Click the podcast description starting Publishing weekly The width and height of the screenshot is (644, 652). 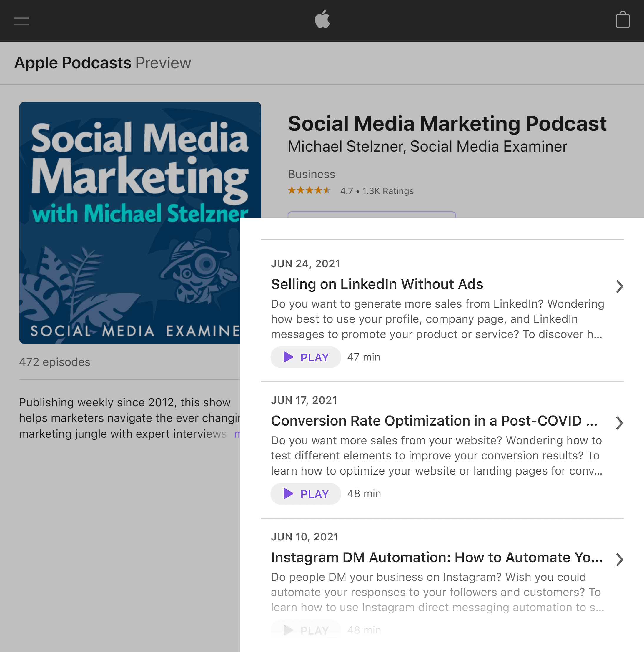pyautogui.click(x=129, y=418)
